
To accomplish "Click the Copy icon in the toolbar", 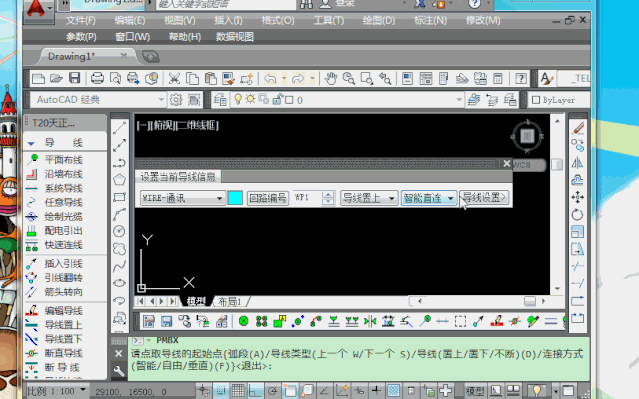I will click(x=192, y=78).
